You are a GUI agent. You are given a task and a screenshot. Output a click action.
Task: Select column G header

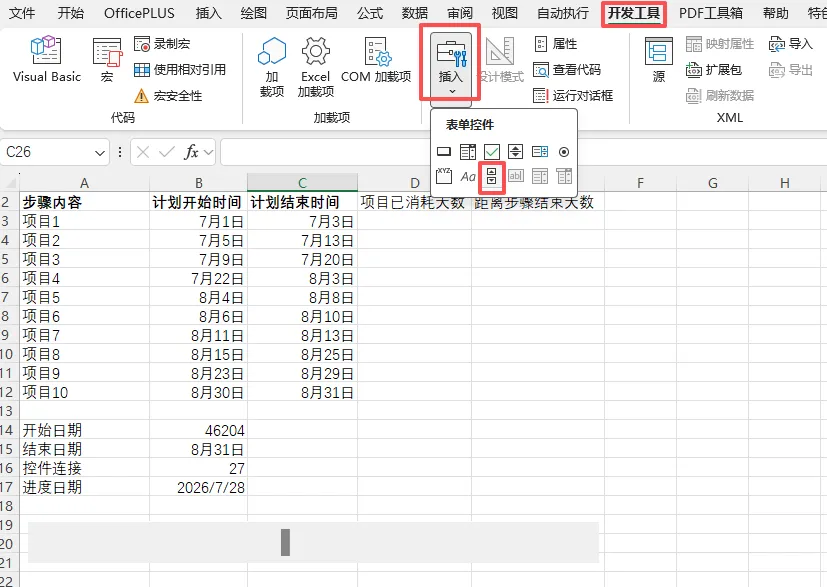tap(713, 183)
